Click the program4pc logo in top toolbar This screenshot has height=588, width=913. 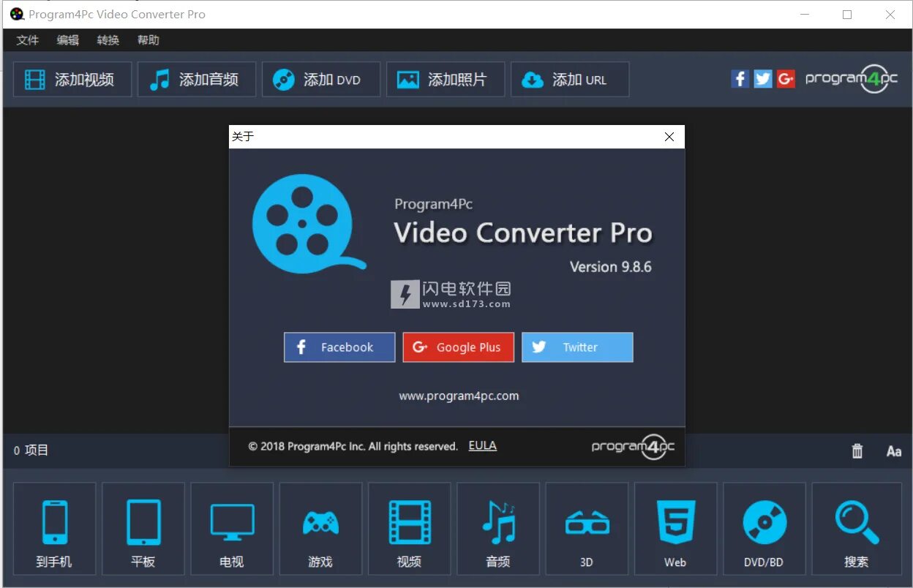click(852, 79)
